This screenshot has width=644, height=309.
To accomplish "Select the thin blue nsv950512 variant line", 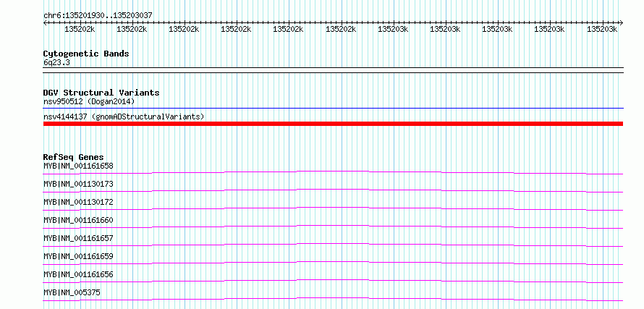I will [333, 109].
